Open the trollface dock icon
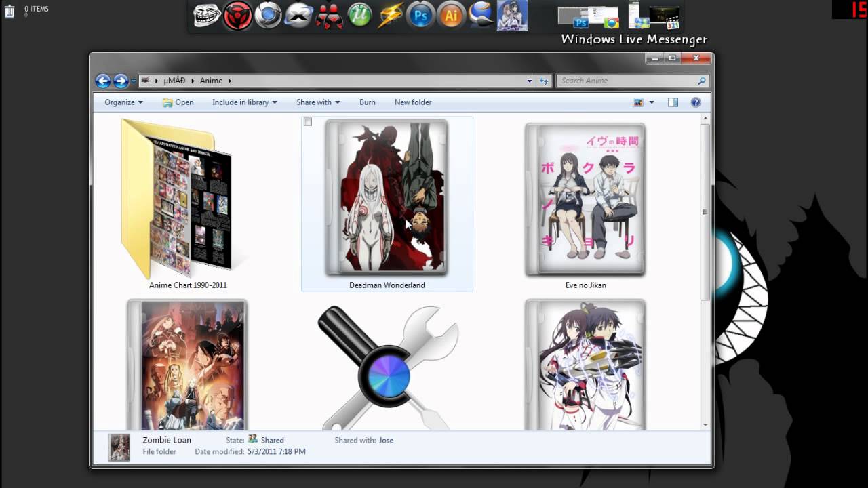 coord(206,15)
